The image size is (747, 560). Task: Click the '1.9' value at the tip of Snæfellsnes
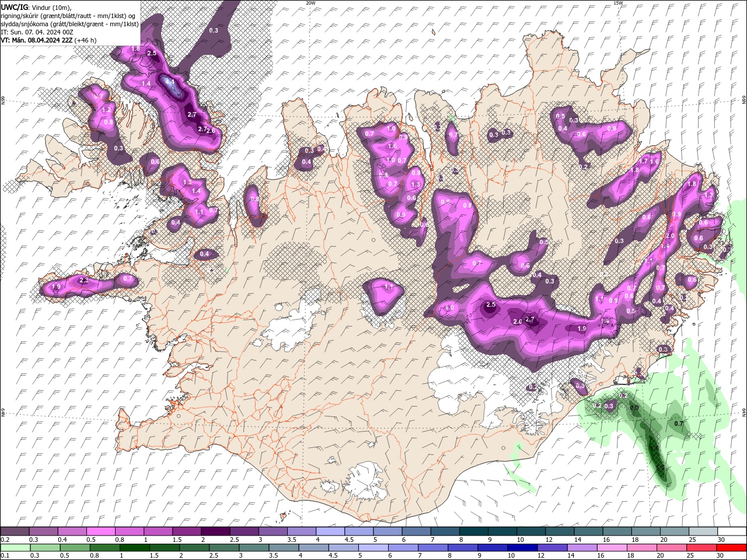[57, 287]
